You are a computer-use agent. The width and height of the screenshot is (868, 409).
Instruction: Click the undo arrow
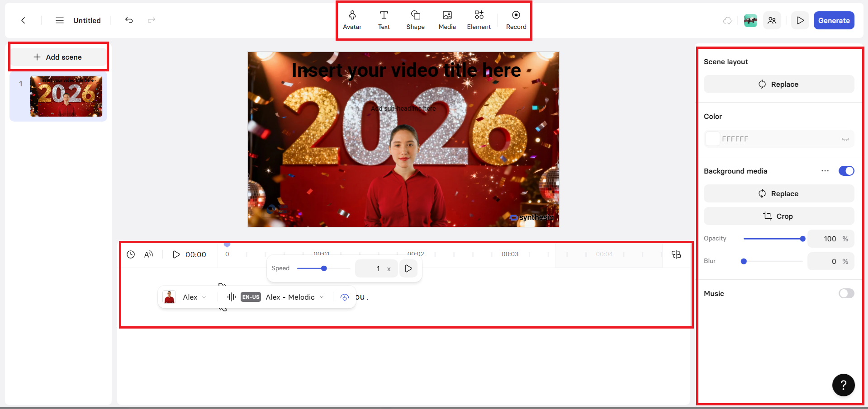129,20
